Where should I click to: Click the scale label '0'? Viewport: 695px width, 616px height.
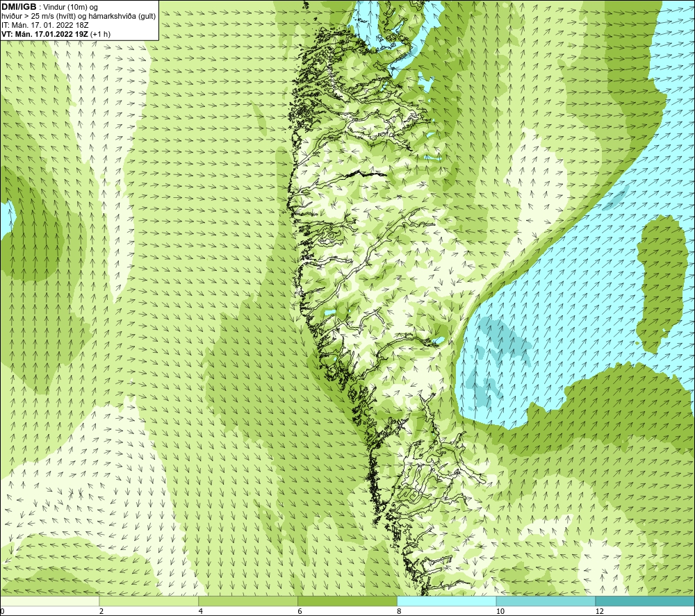pyautogui.click(x=3, y=611)
